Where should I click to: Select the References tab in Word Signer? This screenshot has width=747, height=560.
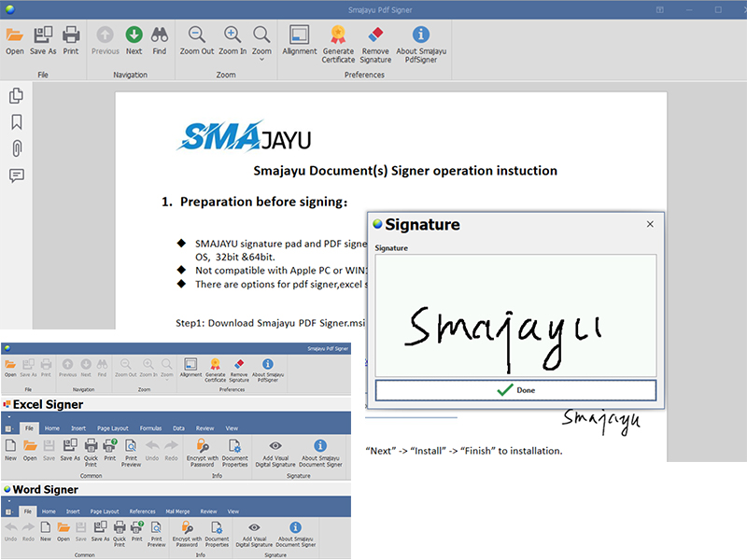point(143,511)
